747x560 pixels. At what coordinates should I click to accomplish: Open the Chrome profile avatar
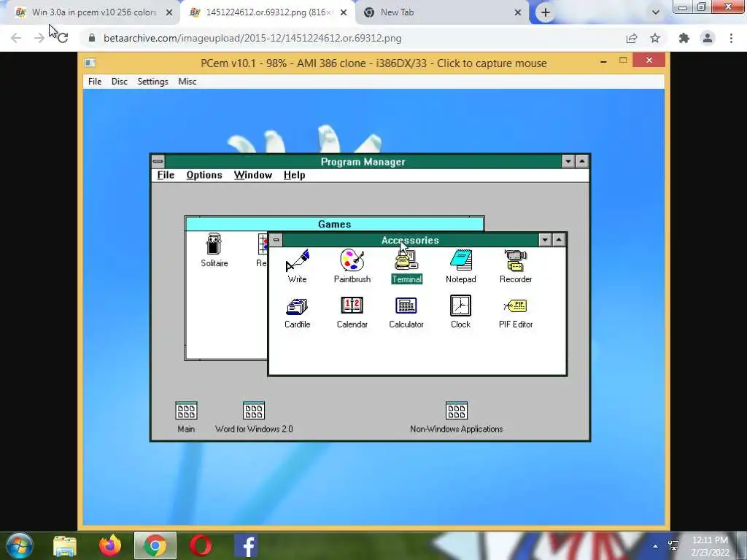pyautogui.click(x=708, y=38)
